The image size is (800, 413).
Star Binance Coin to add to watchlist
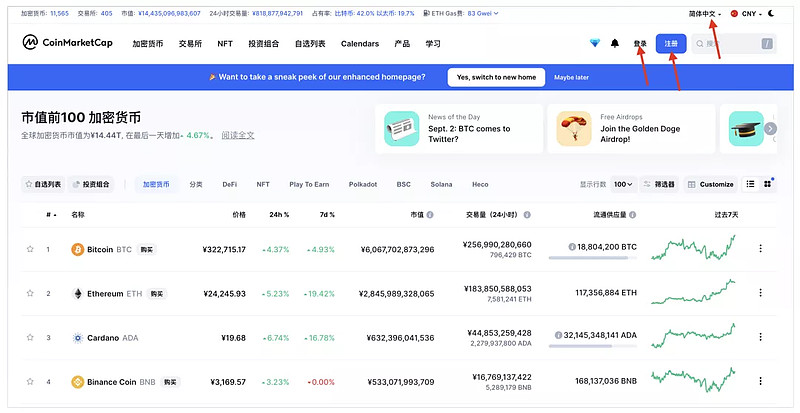pyautogui.click(x=30, y=381)
